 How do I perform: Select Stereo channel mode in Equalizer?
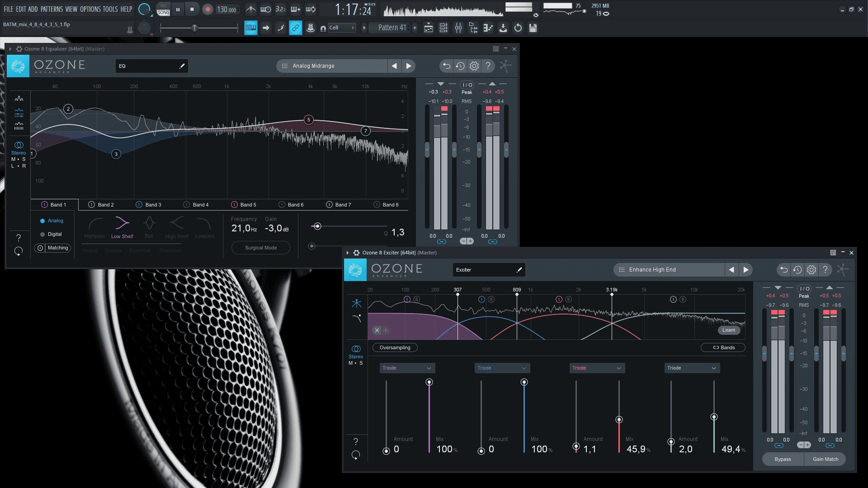pos(19,148)
